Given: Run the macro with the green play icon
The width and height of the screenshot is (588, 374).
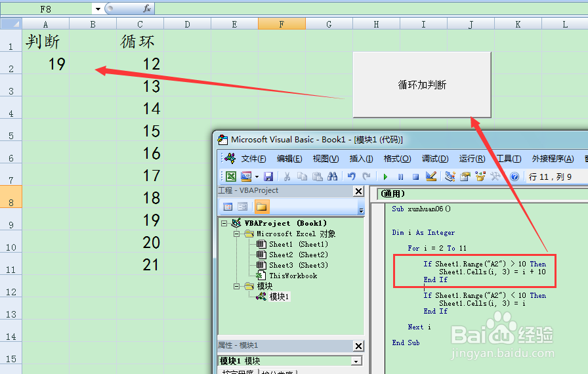Looking at the screenshot, I should (x=385, y=177).
